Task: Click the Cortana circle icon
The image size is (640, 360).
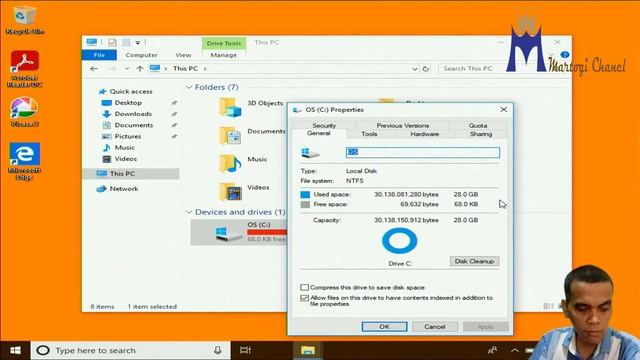Action: 43,350
